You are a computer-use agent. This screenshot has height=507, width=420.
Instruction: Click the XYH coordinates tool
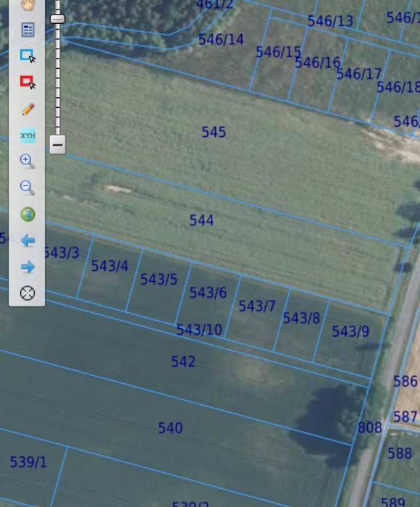point(28,135)
